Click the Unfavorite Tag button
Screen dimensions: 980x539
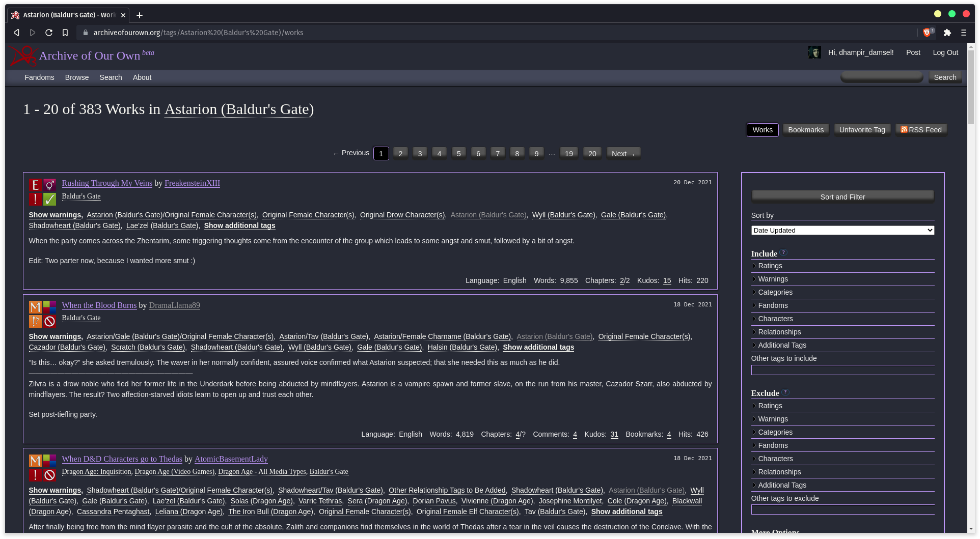click(862, 130)
